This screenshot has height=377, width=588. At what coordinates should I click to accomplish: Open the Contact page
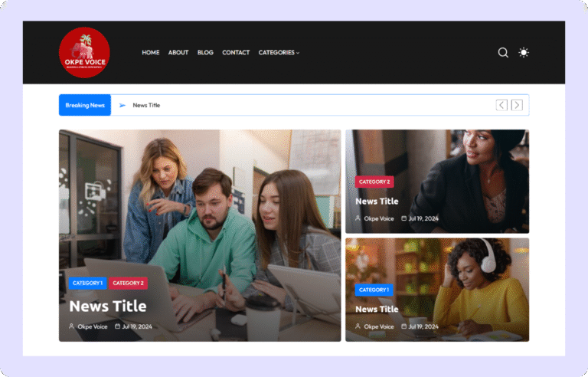coord(236,53)
